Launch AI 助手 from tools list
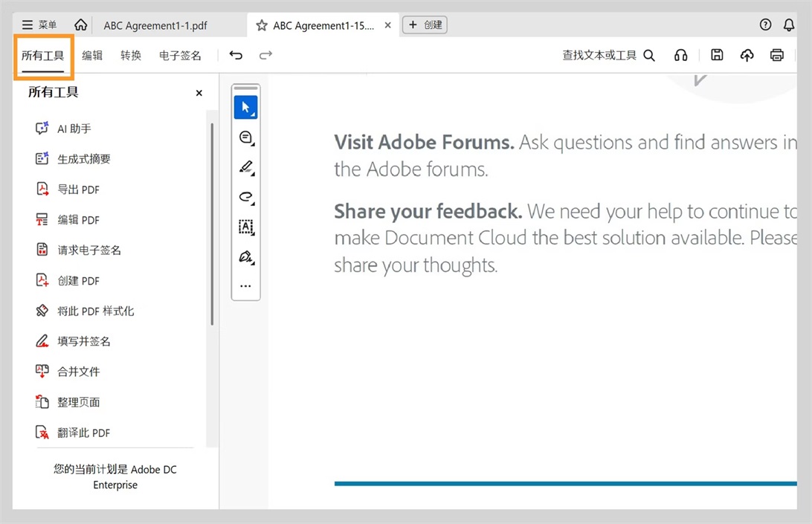 coord(74,129)
